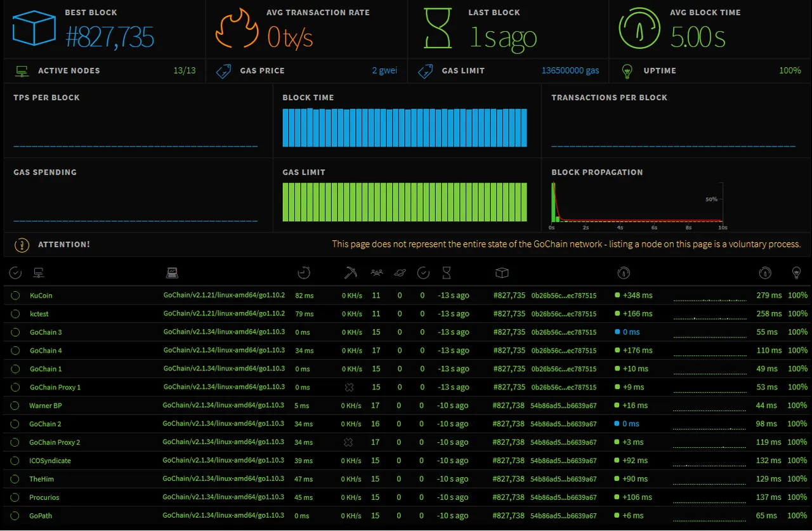Image resolution: width=812 pixels, height=531 pixels.
Task: Sort by latency stopwatch column header
Action: pyautogui.click(x=304, y=273)
